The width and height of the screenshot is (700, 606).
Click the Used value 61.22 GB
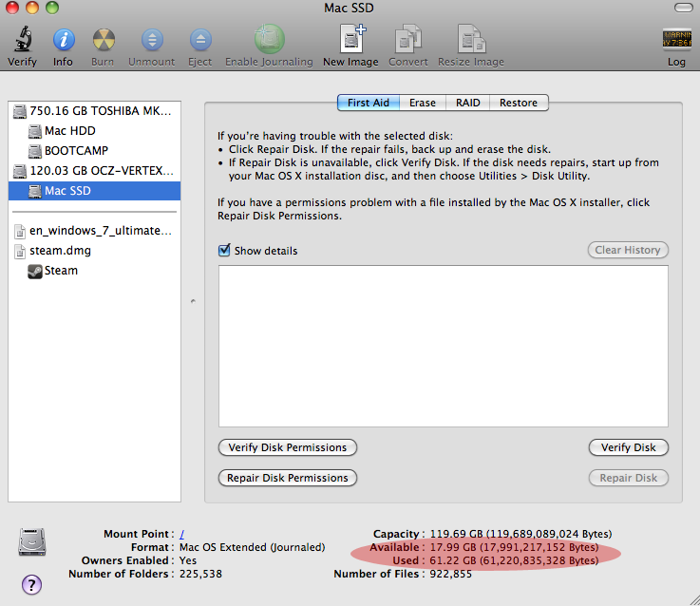[514, 561]
